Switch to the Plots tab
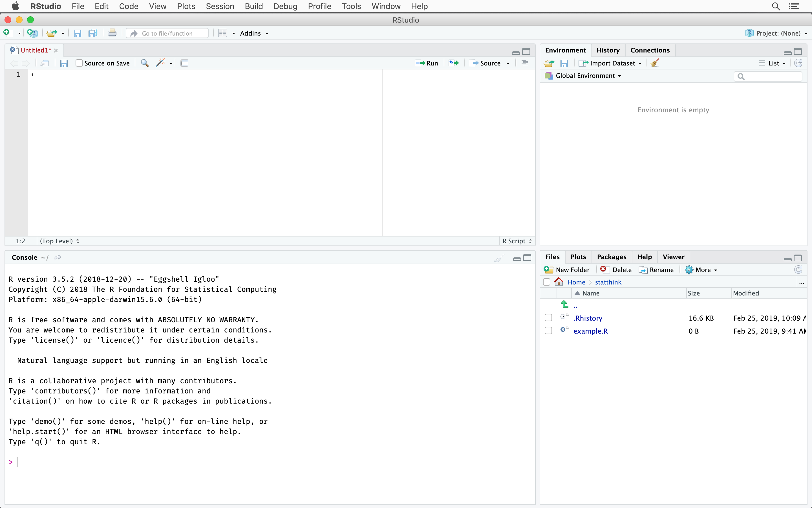 point(578,257)
